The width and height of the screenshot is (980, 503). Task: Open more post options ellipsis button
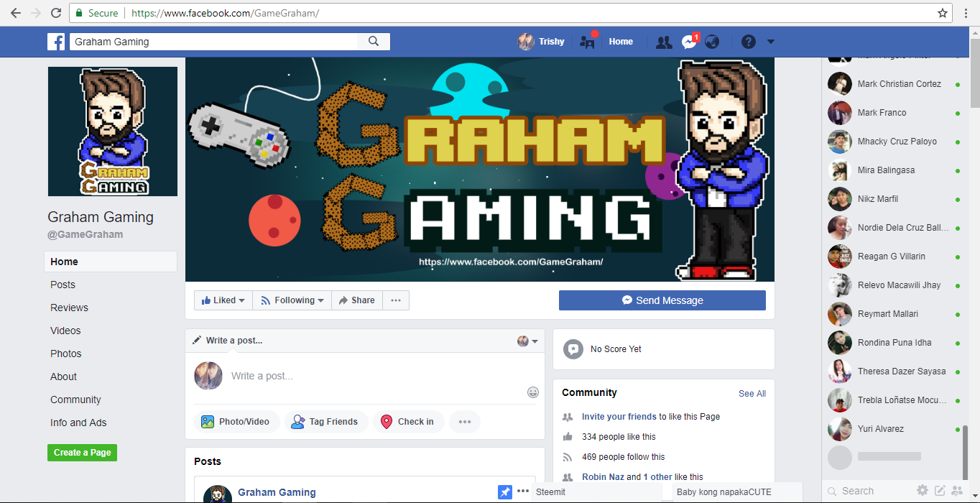pos(465,422)
